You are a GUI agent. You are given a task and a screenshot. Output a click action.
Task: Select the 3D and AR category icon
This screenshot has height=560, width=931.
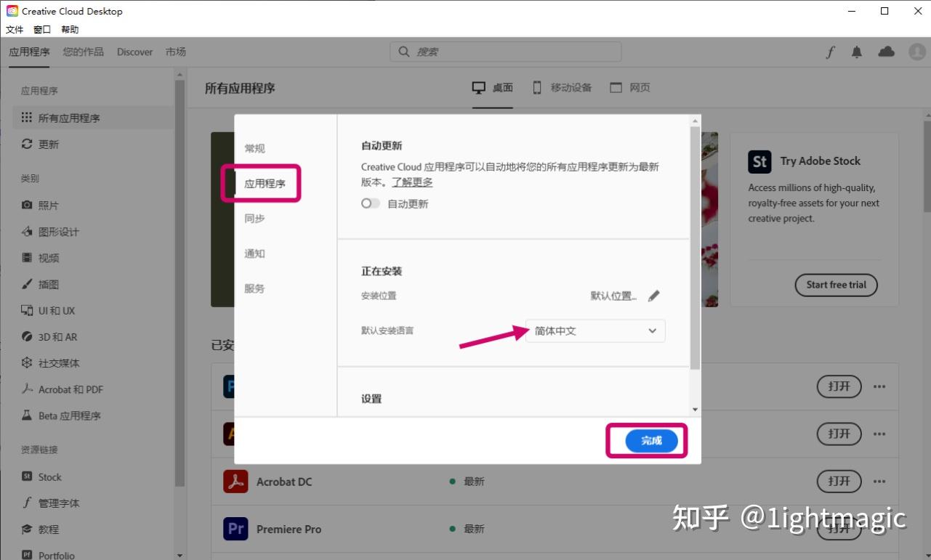[27, 337]
